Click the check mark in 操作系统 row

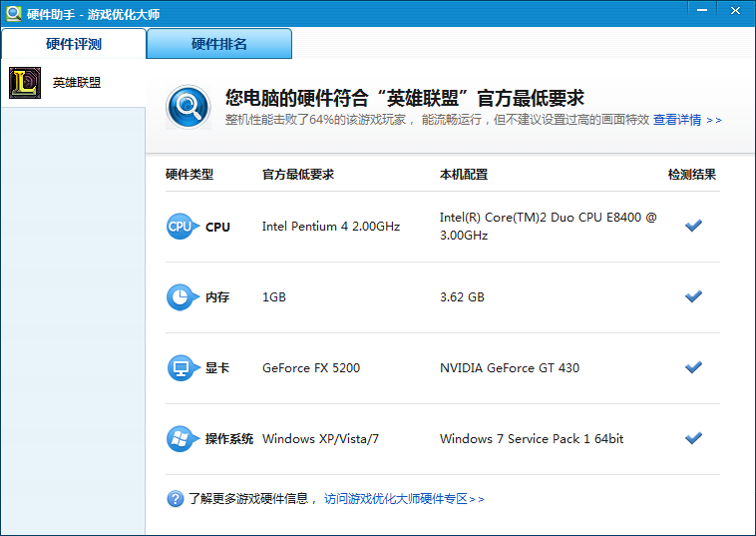[693, 438]
